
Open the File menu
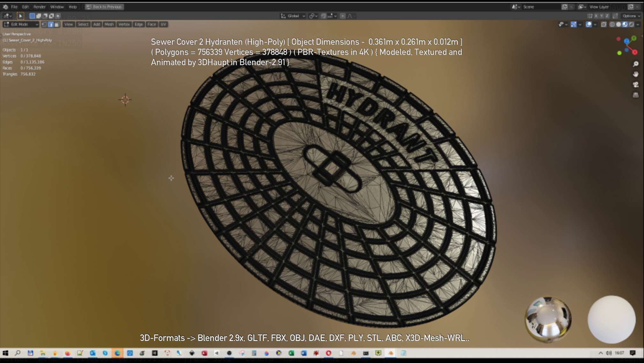[14, 7]
